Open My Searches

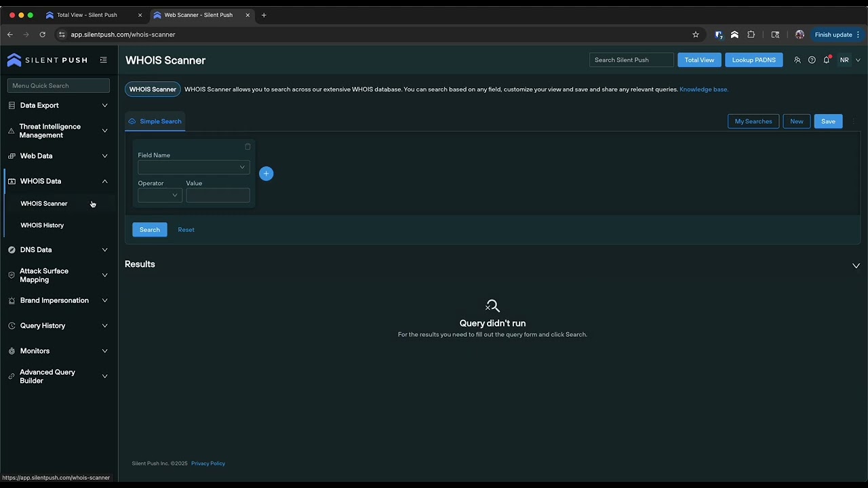753,121
